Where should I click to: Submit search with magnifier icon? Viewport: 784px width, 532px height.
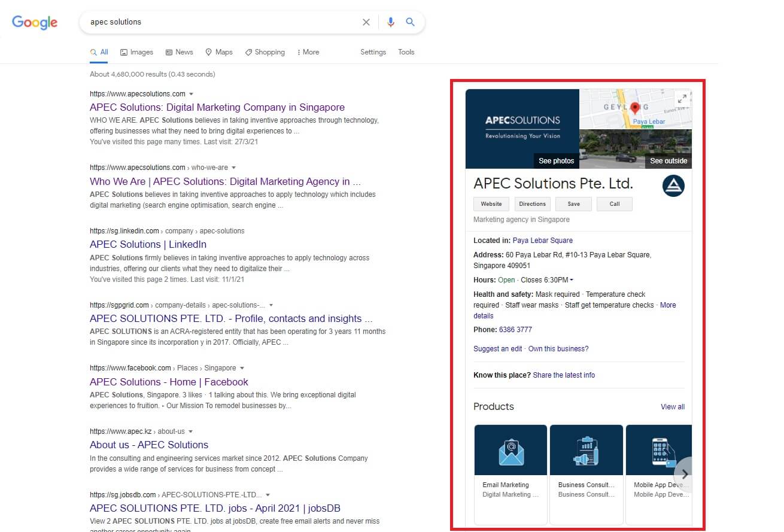tap(411, 22)
